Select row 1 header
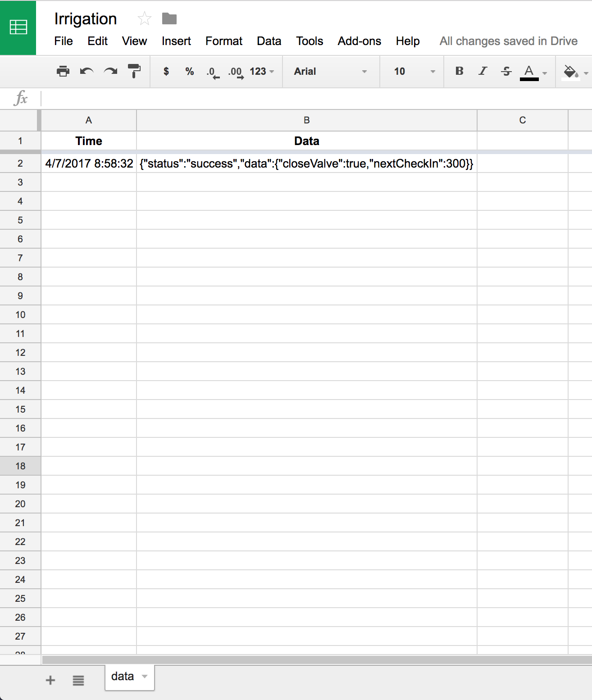This screenshot has width=592, height=700. tap(20, 141)
